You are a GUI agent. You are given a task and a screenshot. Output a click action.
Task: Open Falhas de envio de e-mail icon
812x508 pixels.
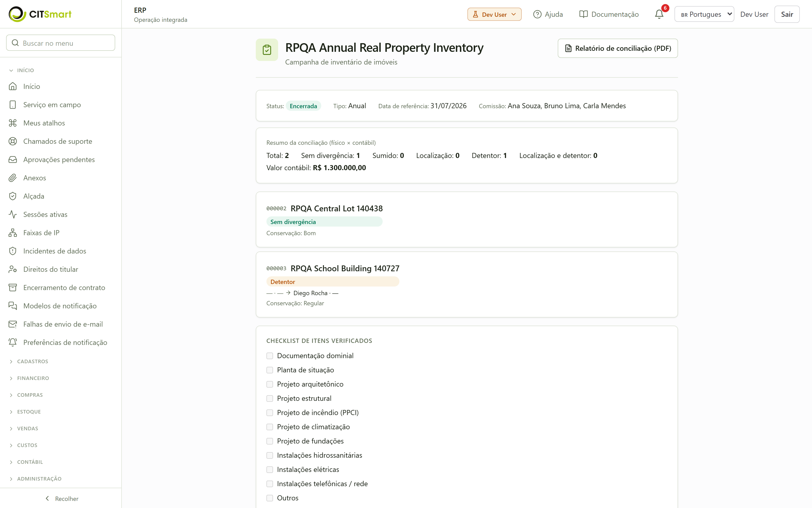[x=13, y=324]
